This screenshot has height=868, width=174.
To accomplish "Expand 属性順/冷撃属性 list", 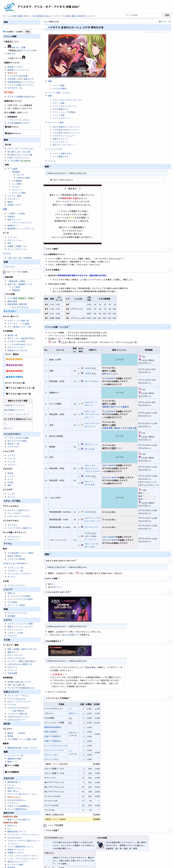I will [7, 377].
